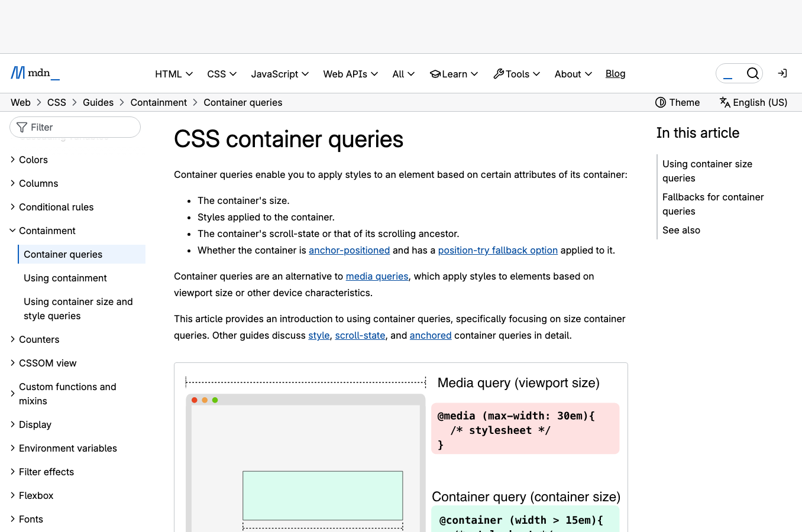Click the Theme toggle icon

pyautogui.click(x=661, y=102)
